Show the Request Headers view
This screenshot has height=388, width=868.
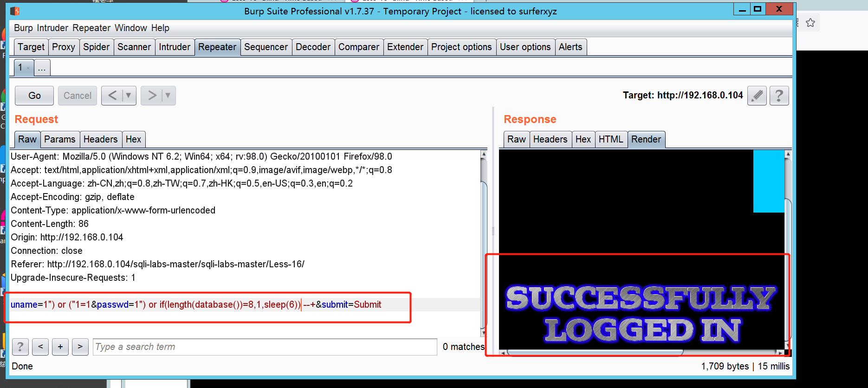coord(100,139)
